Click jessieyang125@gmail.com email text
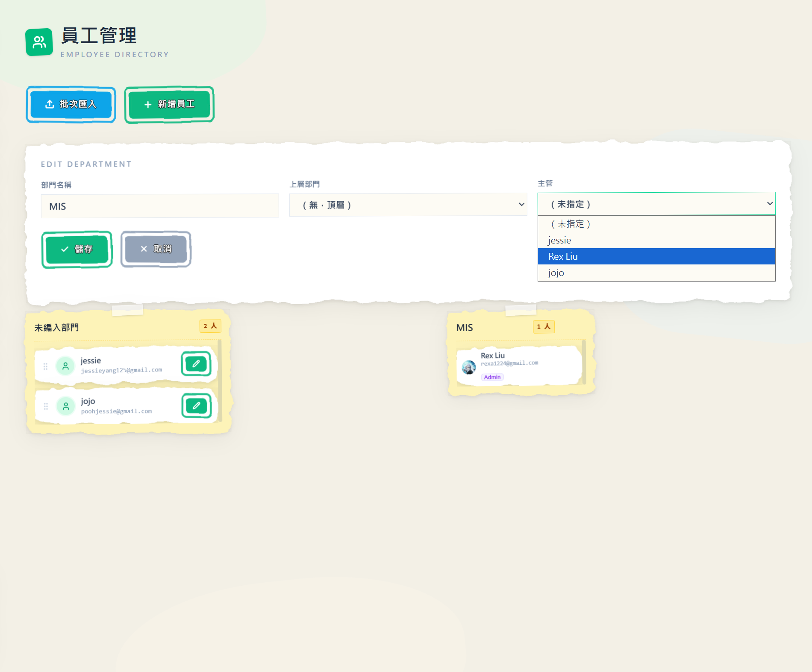 [x=121, y=370]
